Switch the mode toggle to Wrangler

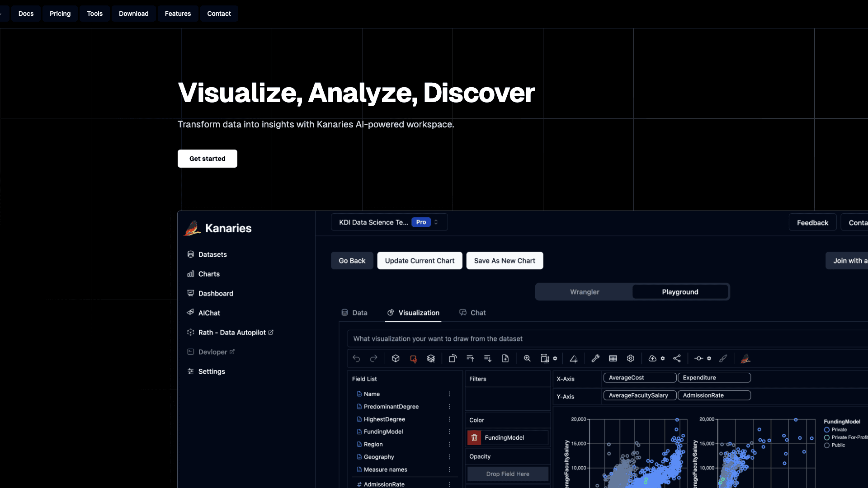pos(584,292)
